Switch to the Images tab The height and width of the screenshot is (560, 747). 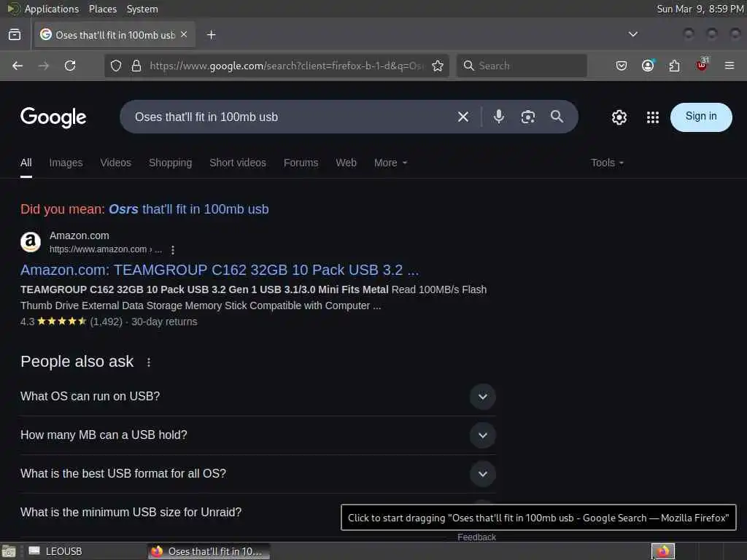click(x=66, y=163)
